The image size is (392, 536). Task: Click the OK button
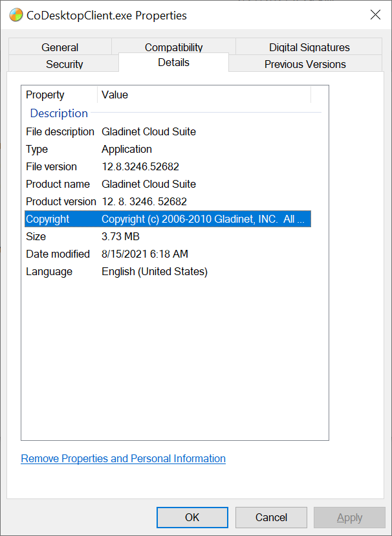coord(192,517)
